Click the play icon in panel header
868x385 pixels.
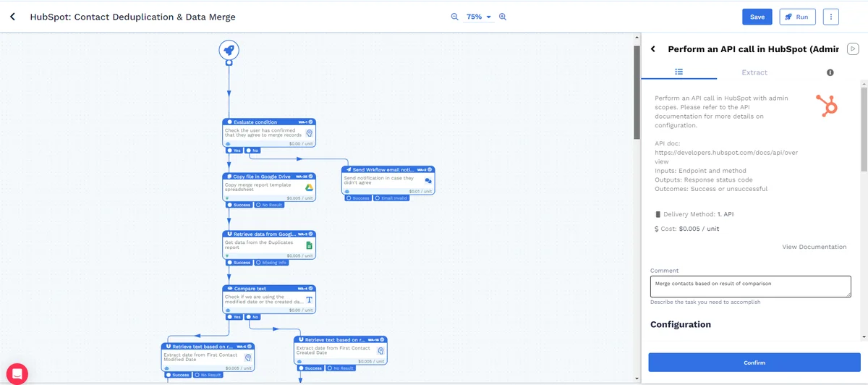pyautogui.click(x=854, y=48)
